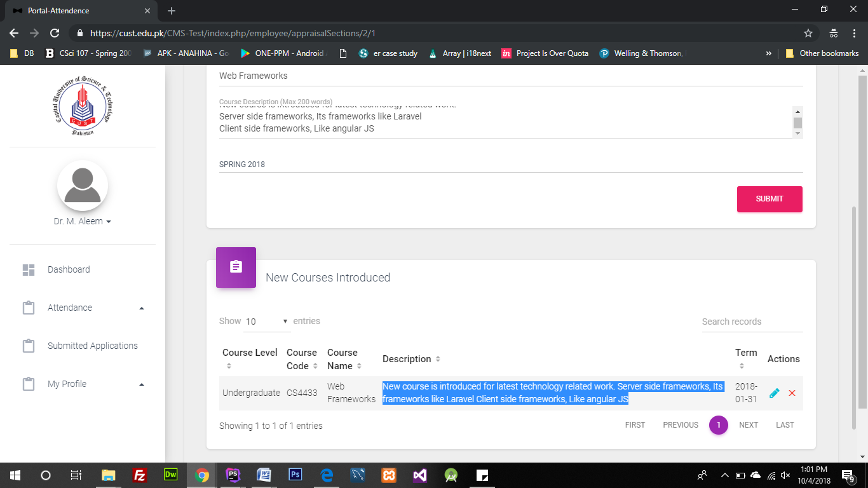Reload the page using the refresh icon
Viewport: 868px width, 488px height.
(55, 33)
